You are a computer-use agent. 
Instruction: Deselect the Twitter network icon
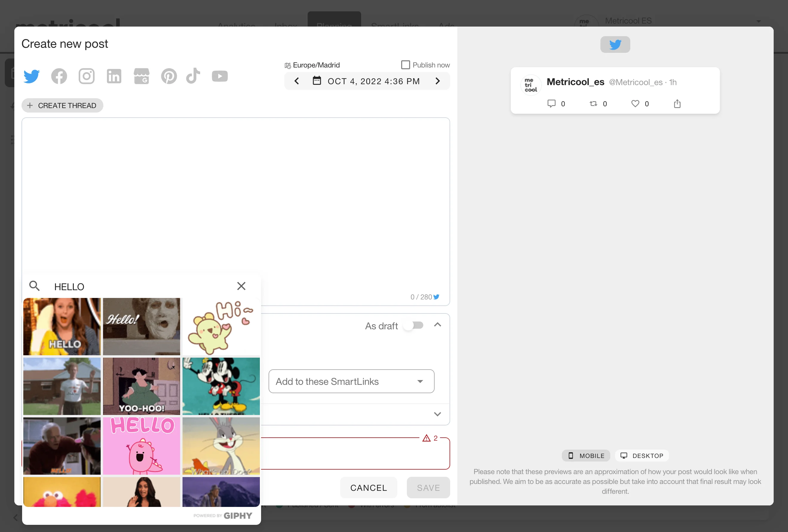tap(32, 76)
